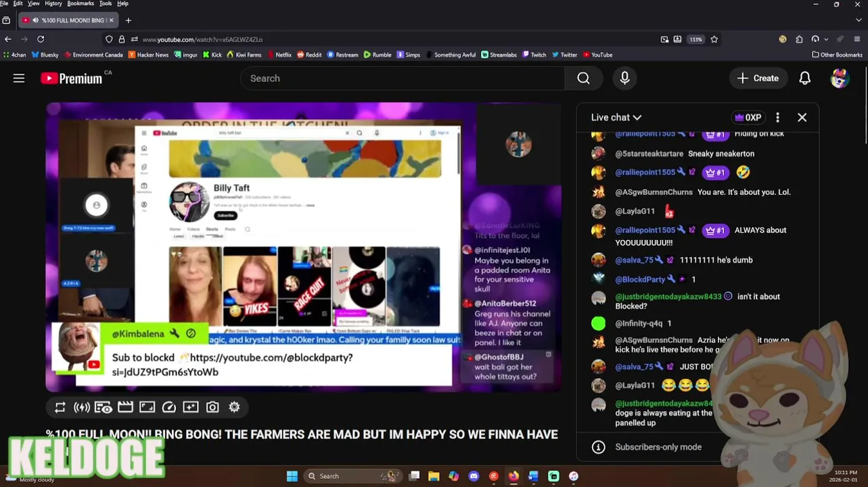Open video filters sparkle icon
This screenshot has width=868, height=487.
[x=191, y=407]
